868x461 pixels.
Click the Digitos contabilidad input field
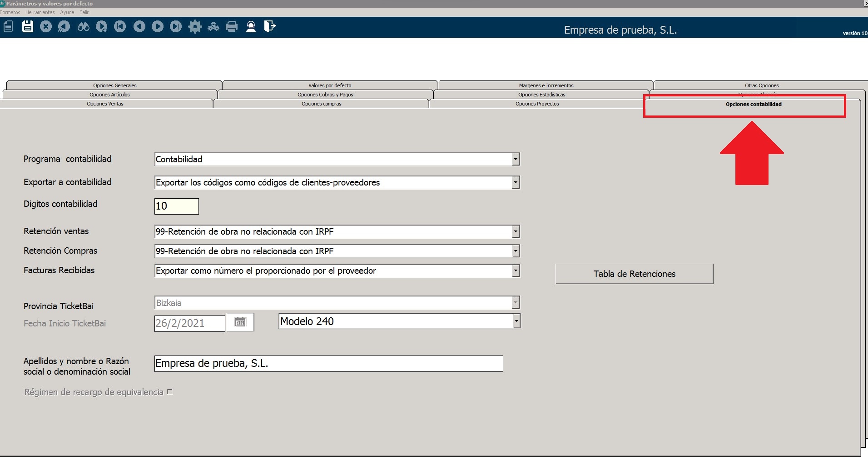(176, 206)
